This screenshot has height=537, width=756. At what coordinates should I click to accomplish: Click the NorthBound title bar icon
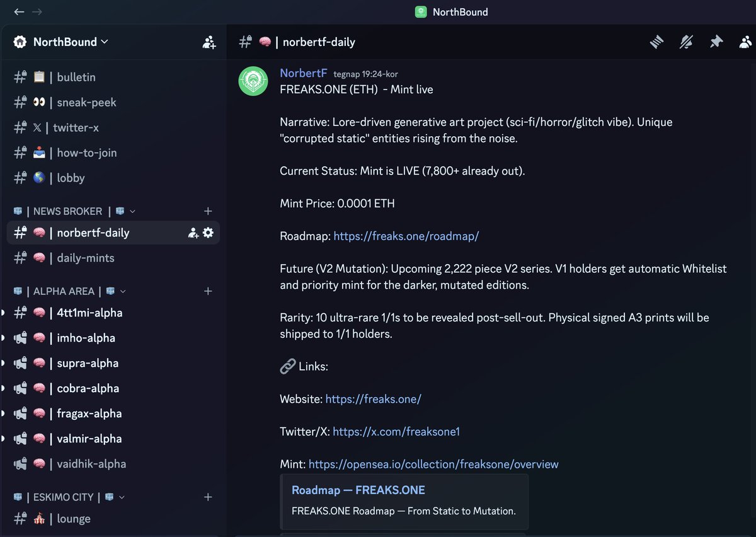click(421, 12)
